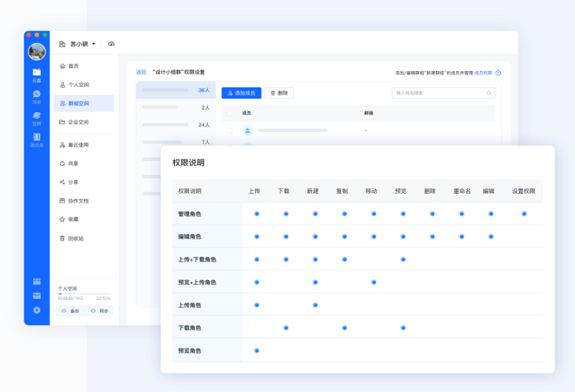575x392 pixels.
Task: Click the 设置权限 column header
Action: click(x=524, y=191)
